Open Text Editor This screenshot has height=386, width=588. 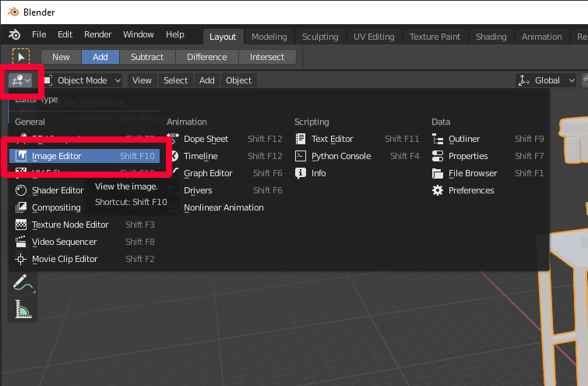coord(357,139)
